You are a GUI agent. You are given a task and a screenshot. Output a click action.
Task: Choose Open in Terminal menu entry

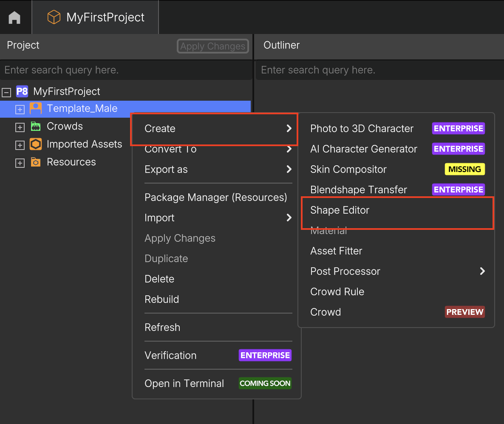(x=217, y=383)
